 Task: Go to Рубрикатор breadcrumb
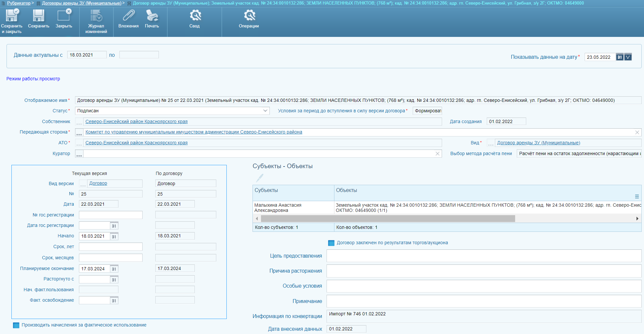pos(19,3)
